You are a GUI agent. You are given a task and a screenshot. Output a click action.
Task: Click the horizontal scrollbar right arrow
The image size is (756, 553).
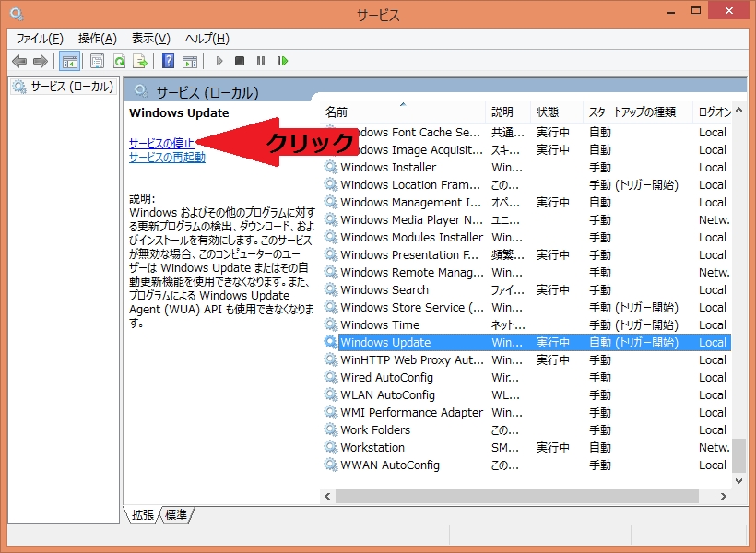(723, 496)
